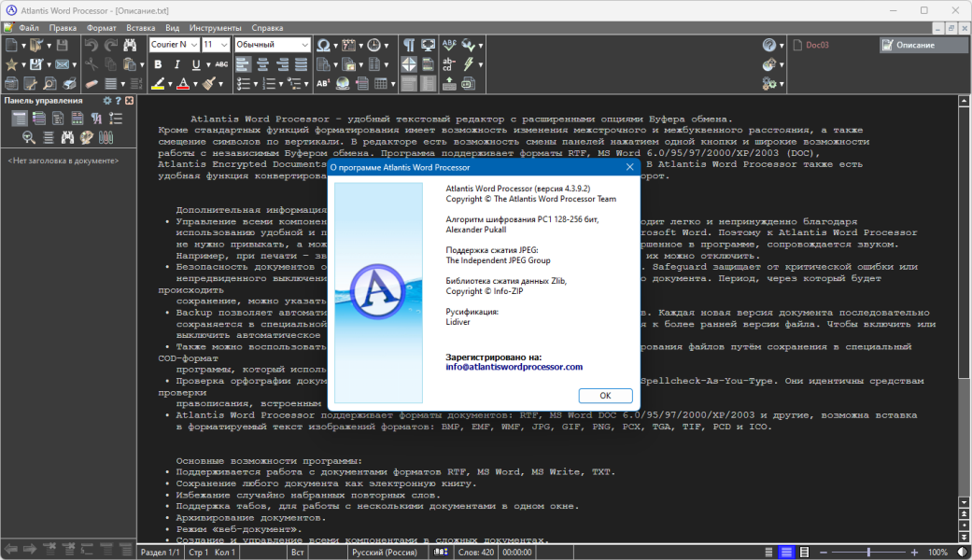Toggle strikethrough ABC formatting

coord(221,64)
